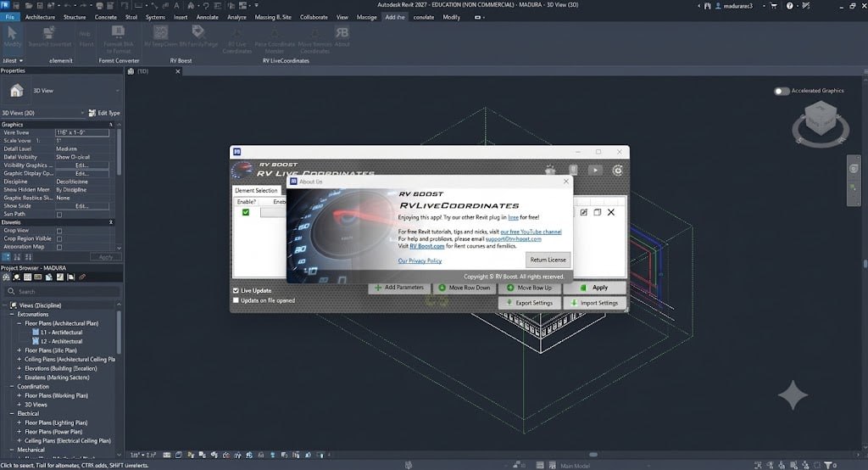
Task: Click the detail level icon in view control bar
Action: click(x=167, y=455)
